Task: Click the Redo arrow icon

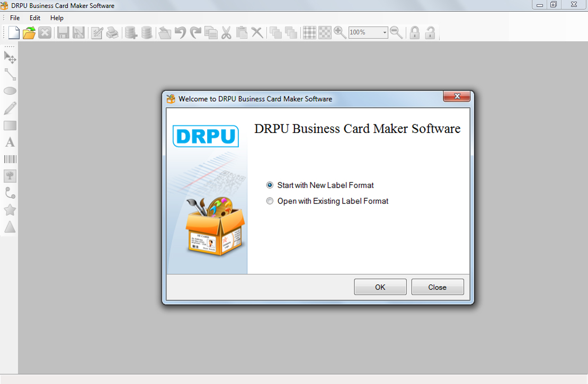Action: (x=195, y=33)
